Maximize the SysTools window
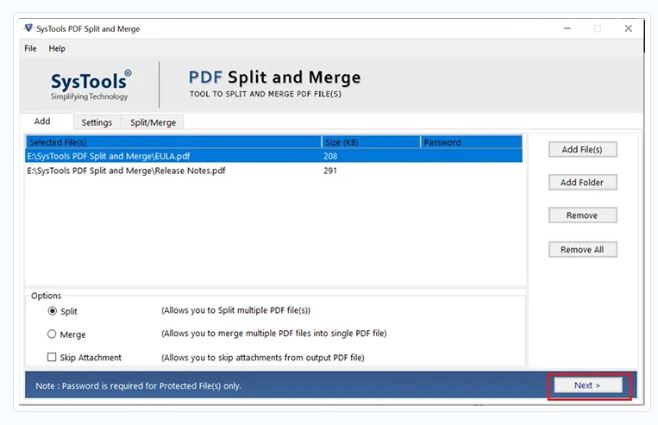The width and height of the screenshot is (658, 425). [598, 28]
